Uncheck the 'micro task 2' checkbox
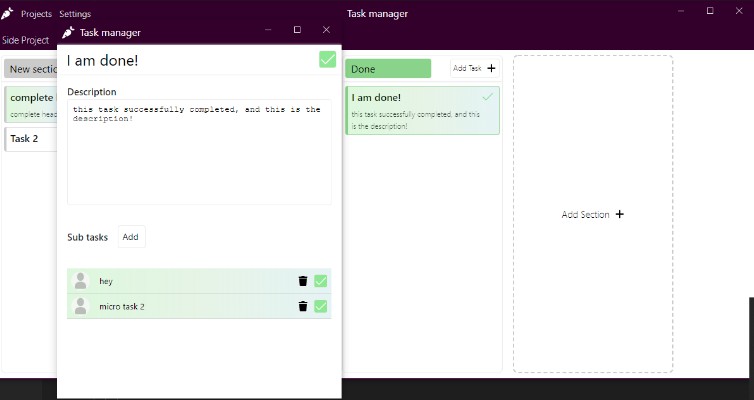Screen dimensions: 754x400 point(321,306)
